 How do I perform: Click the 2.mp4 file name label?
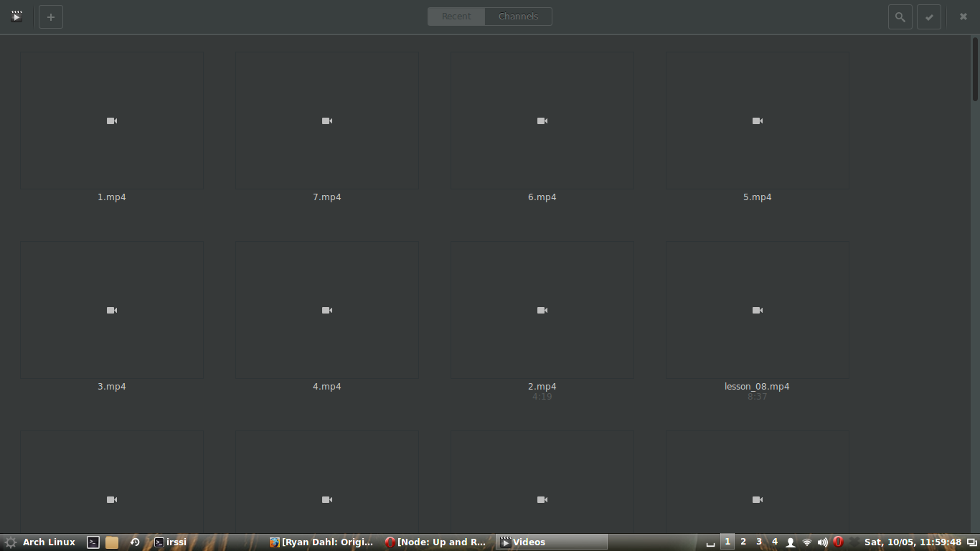tap(542, 387)
